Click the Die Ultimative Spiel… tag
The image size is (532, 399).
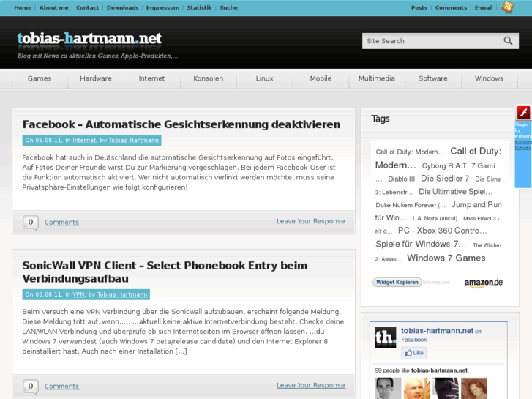[455, 192]
